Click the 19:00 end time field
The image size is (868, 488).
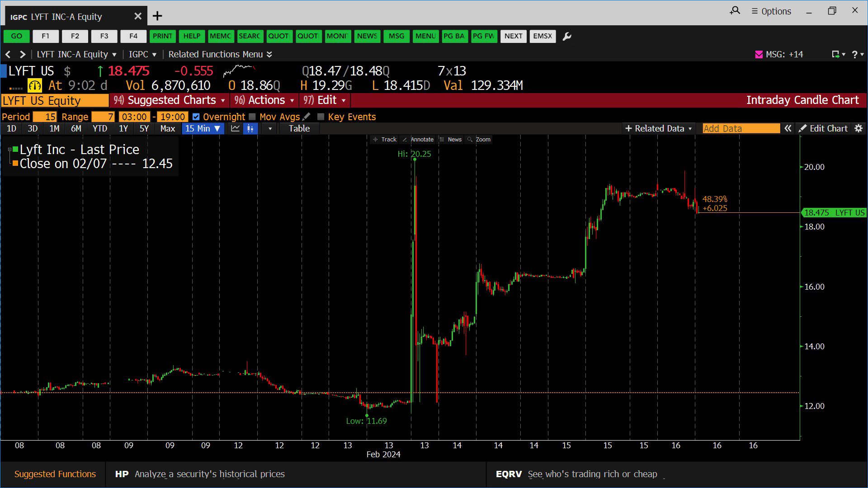click(173, 117)
